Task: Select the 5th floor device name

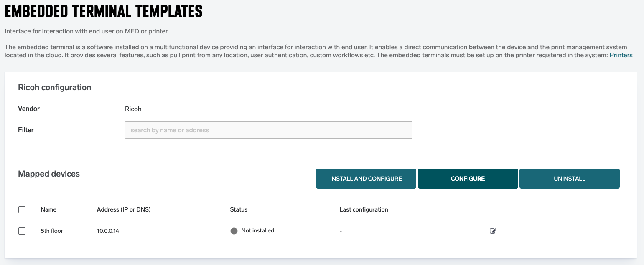Action: 52,231
